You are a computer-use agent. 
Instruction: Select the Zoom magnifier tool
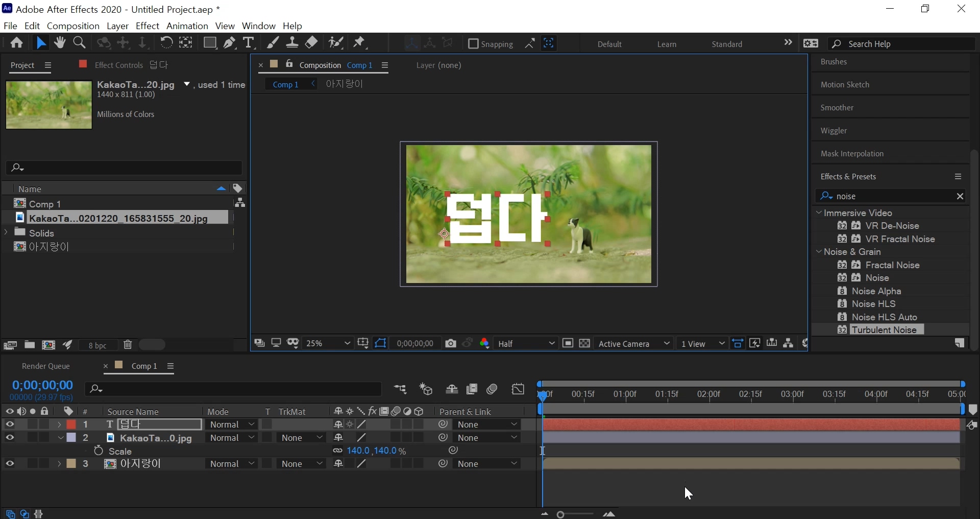(79, 43)
